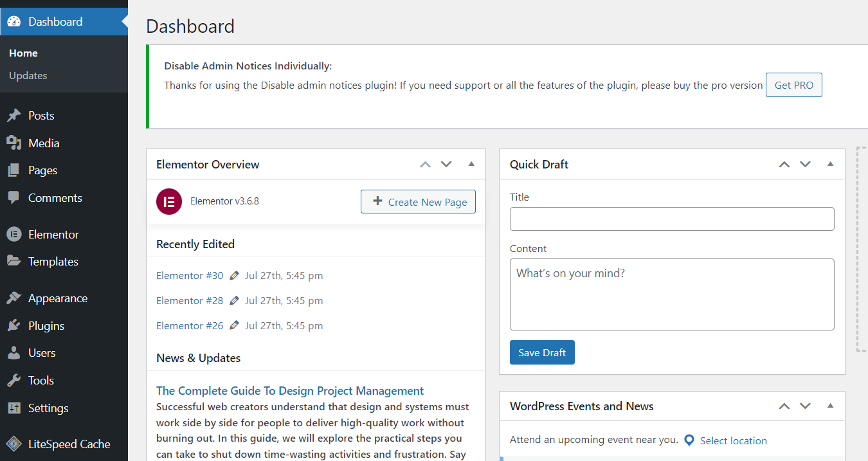This screenshot has width=868, height=461.
Task: Open the Posts section
Action: [x=41, y=115]
